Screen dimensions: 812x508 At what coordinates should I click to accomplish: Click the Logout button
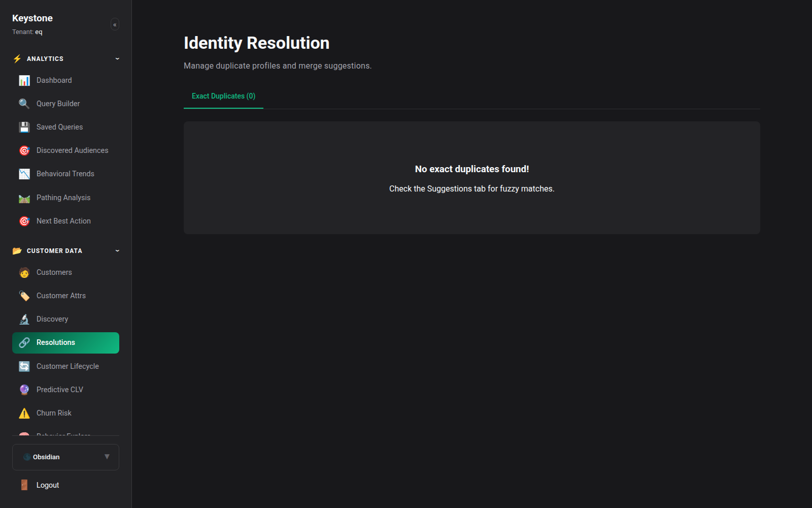coord(65,485)
